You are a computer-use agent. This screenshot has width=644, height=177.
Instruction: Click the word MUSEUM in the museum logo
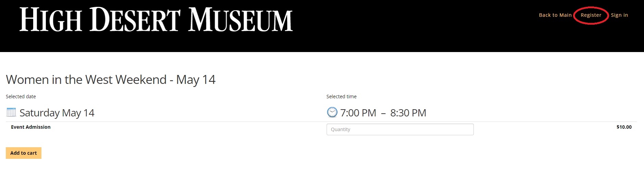[241, 20]
